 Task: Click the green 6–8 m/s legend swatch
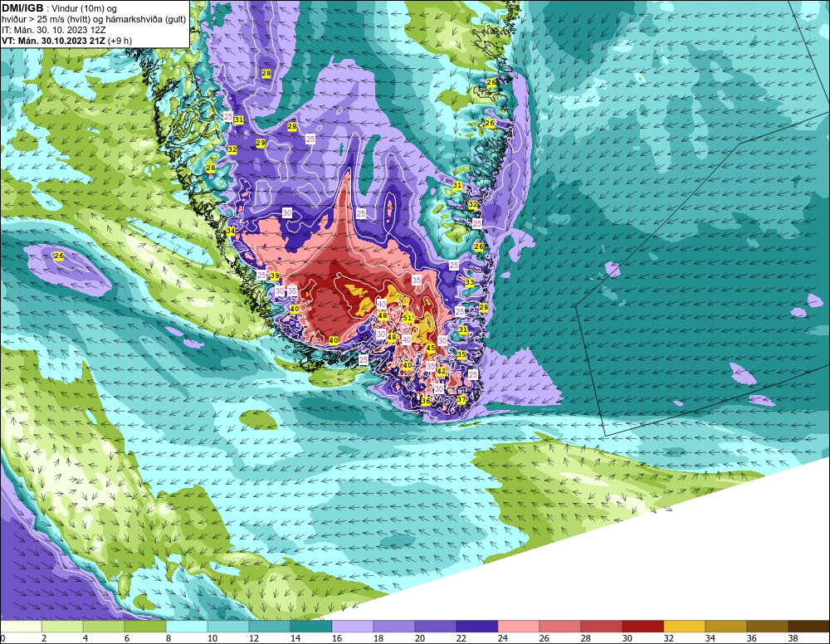point(145,627)
